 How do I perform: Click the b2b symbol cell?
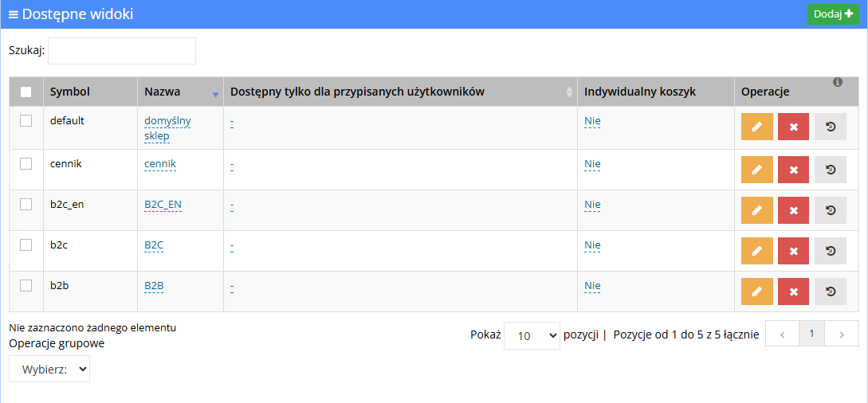tap(91, 291)
